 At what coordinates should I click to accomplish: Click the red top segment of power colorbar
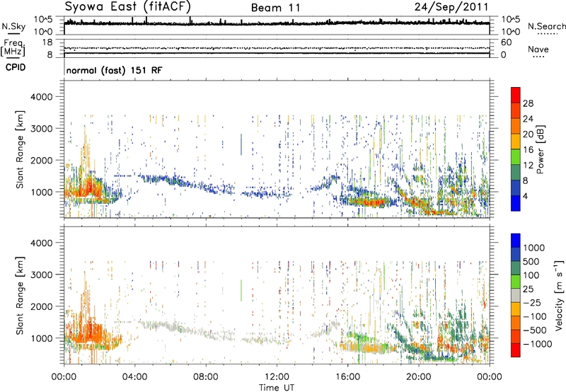point(516,95)
